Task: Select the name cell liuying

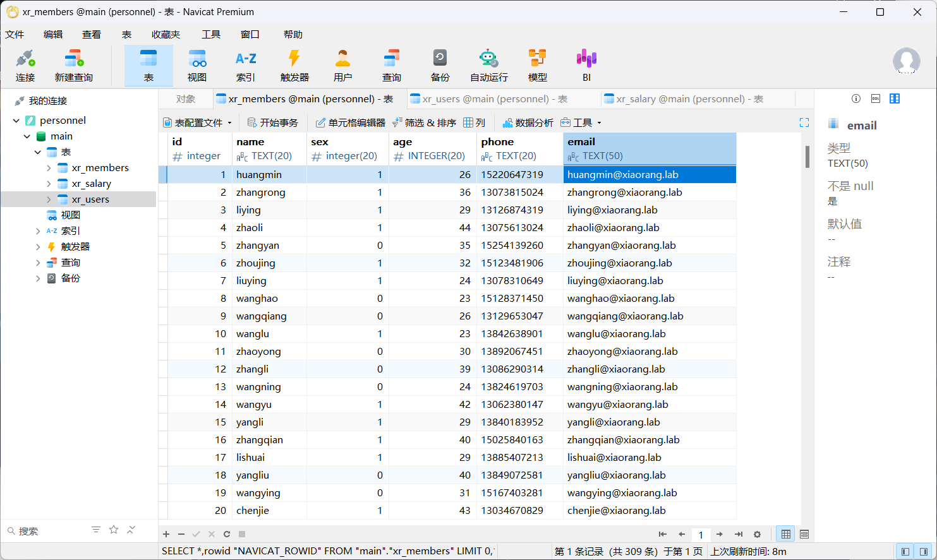Action: [x=269, y=281]
